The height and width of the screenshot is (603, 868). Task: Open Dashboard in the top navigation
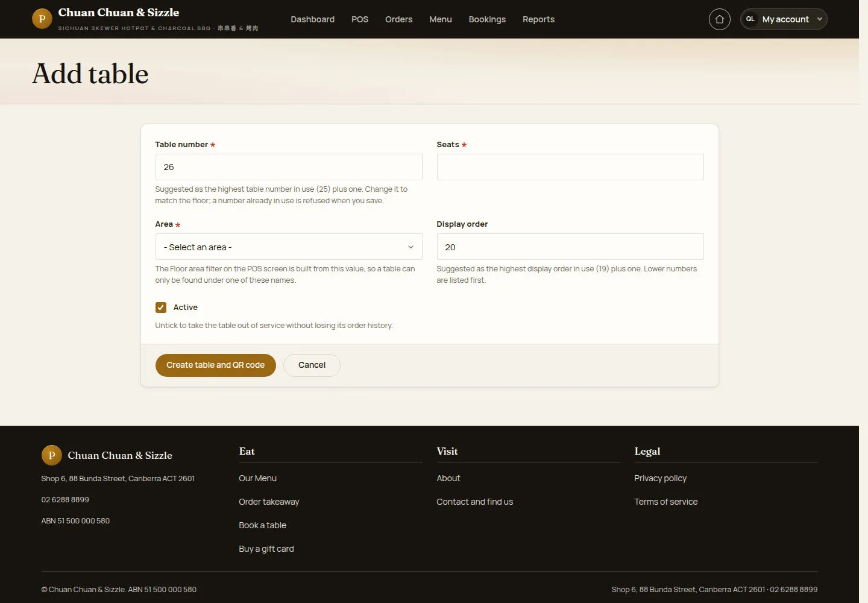coord(312,19)
